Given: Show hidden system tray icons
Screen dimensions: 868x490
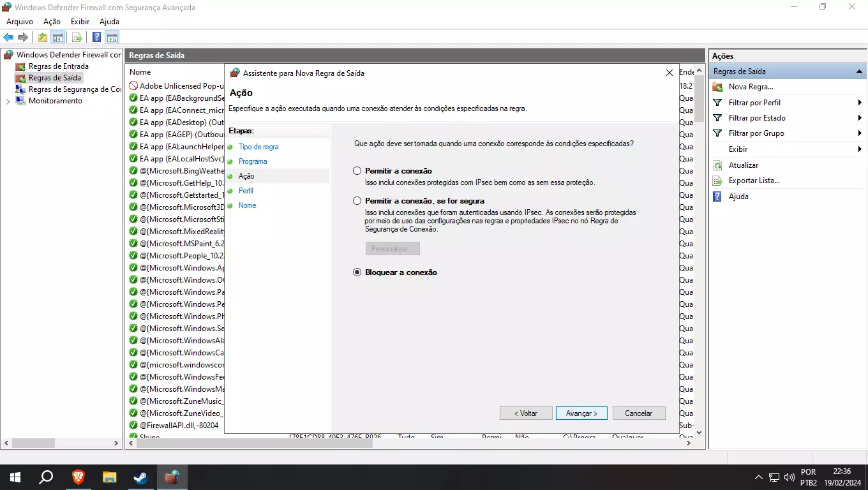Looking at the screenshot, I should [758, 477].
